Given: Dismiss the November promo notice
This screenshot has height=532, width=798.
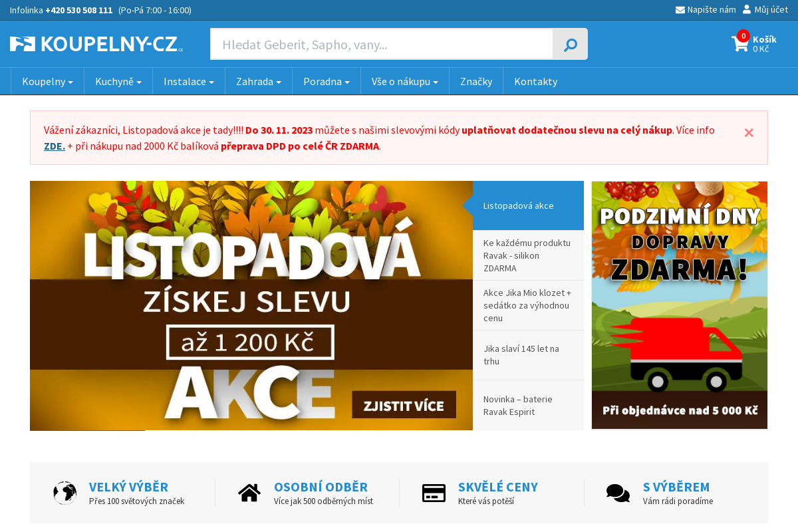Looking at the screenshot, I should (749, 132).
